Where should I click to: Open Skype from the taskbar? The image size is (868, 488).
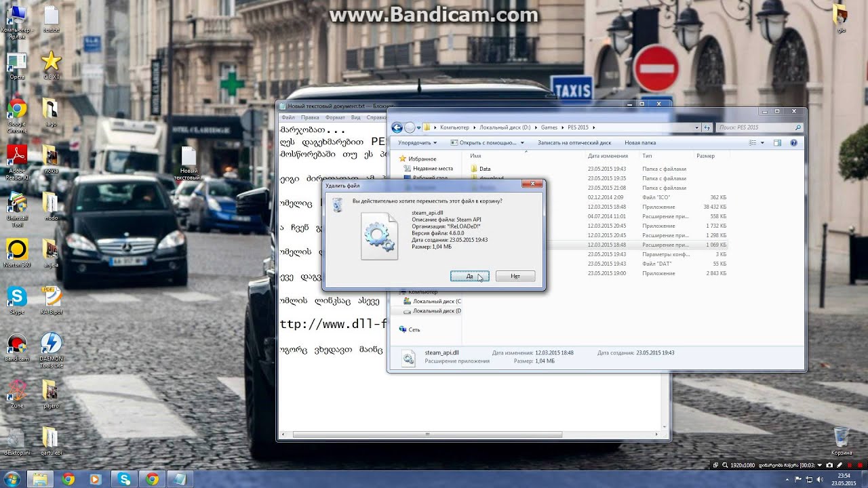(x=124, y=479)
